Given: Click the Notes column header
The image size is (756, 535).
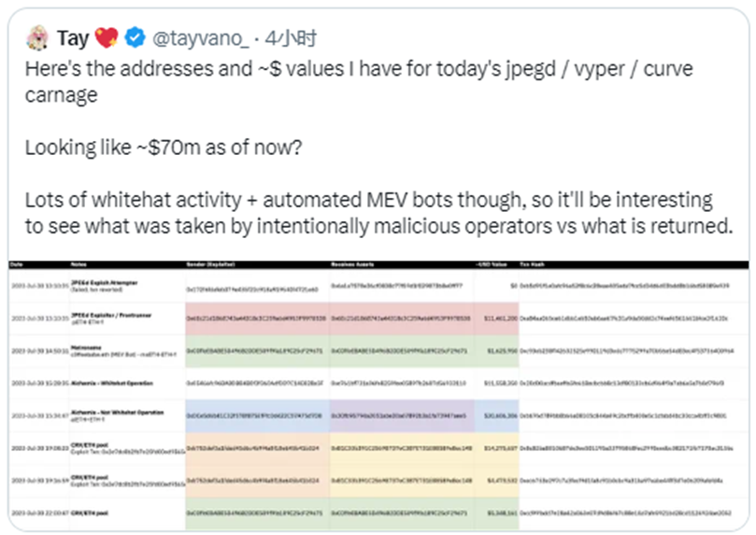Looking at the screenshot, I should coord(78,264).
